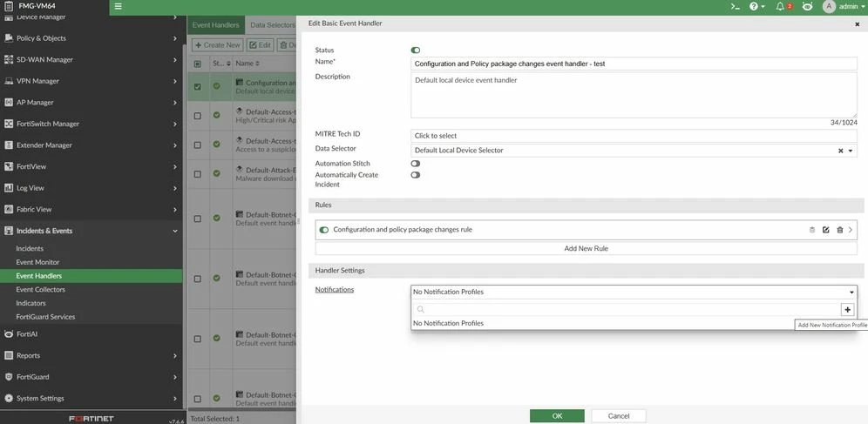Delete the rule using the trash icon

pyautogui.click(x=840, y=230)
